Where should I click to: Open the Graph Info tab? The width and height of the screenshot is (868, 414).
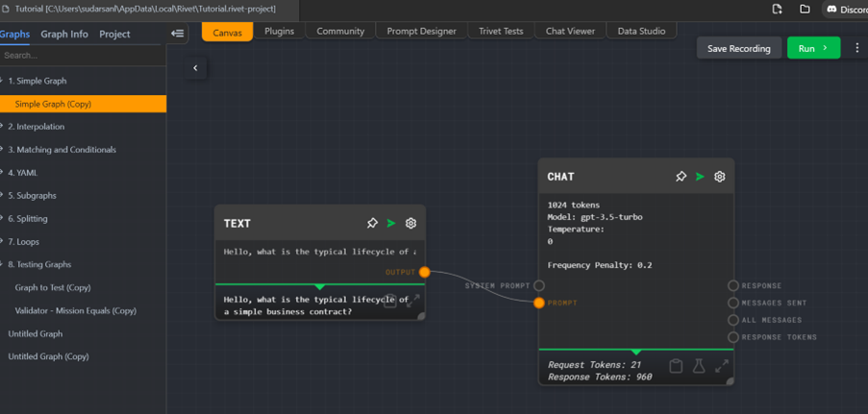(x=64, y=34)
